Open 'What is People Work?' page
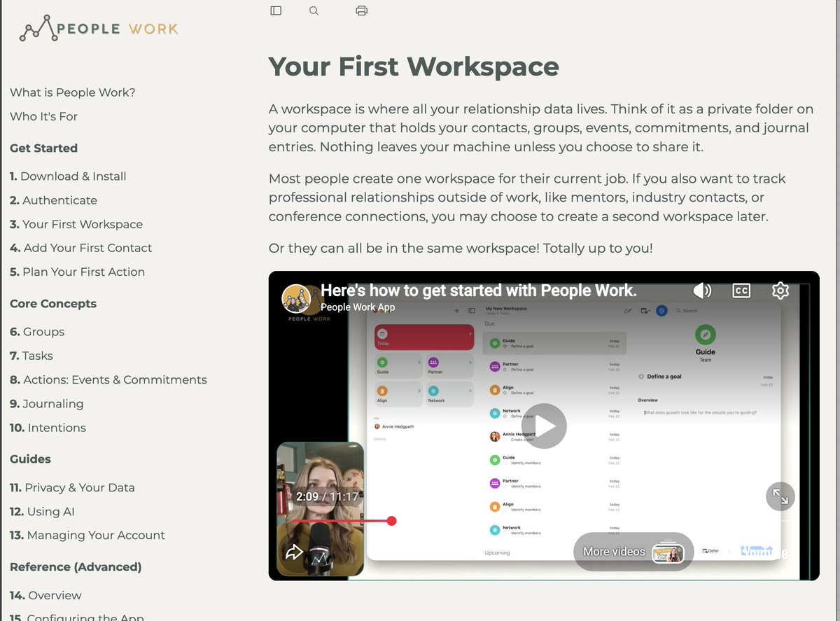Viewport: 840px width, 621px height. coord(73,92)
